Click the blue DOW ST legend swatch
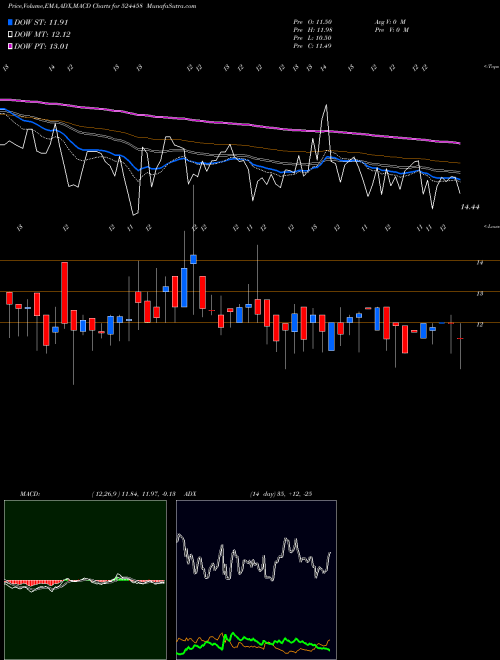500x660 pixels. click(10, 22)
